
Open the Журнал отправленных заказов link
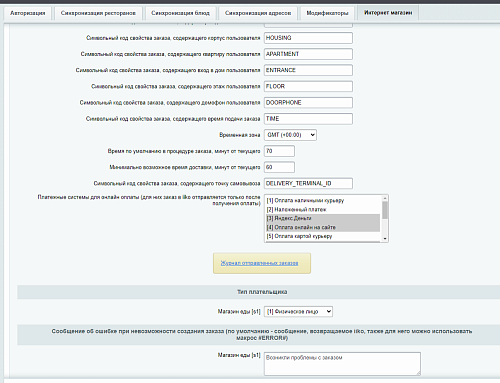(259, 263)
